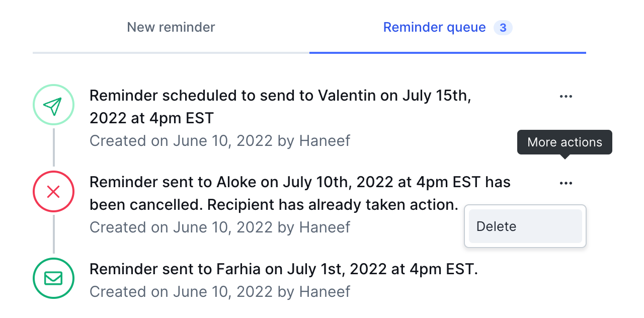Click the blue active tab indicator bar
The image size is (644, 318).
click(447, 51)
